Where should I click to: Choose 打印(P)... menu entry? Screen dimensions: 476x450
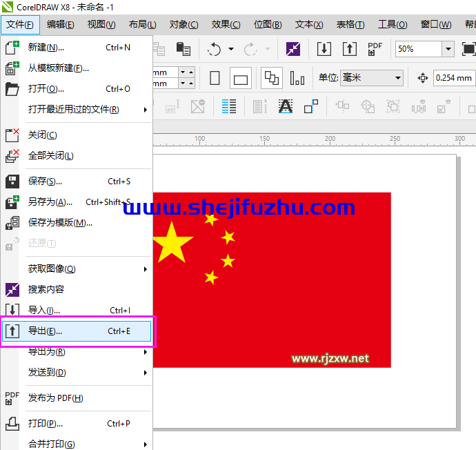pos(77,424)
